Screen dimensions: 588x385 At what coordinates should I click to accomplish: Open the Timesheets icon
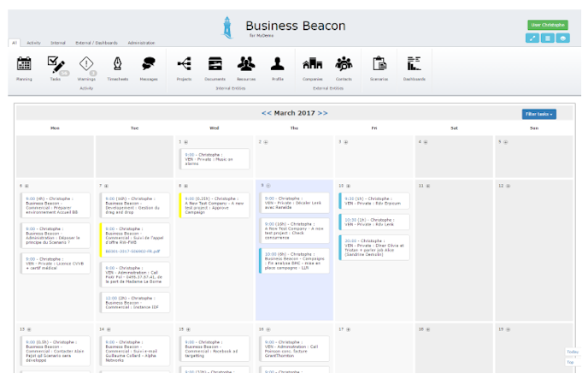coord(117,63)
